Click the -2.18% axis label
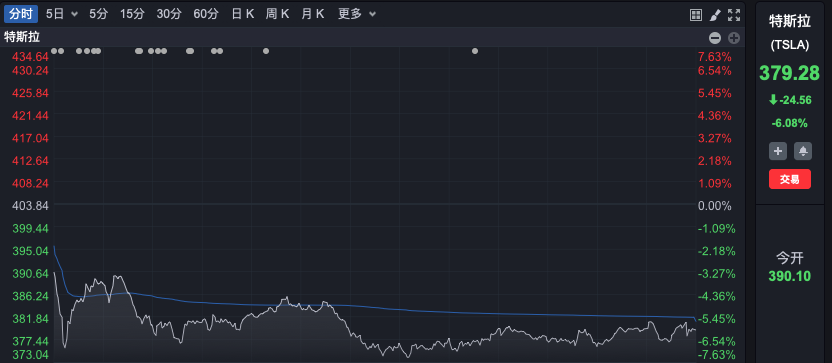 point(716,251)
